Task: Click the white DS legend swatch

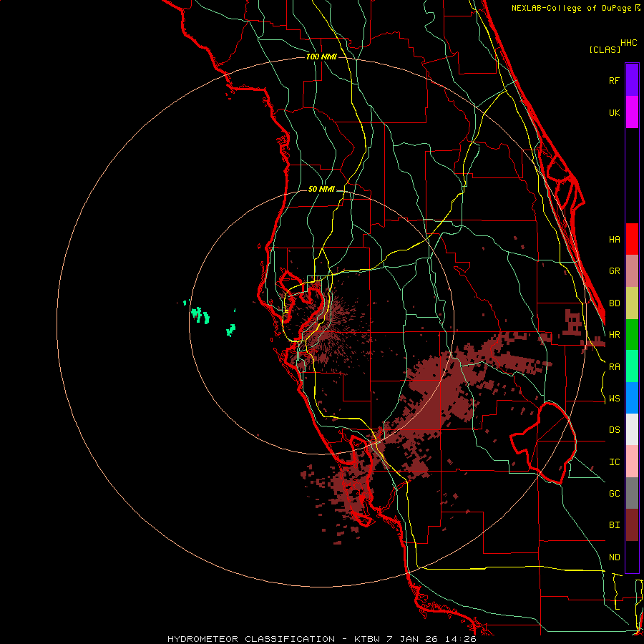Action: point(632,429)
